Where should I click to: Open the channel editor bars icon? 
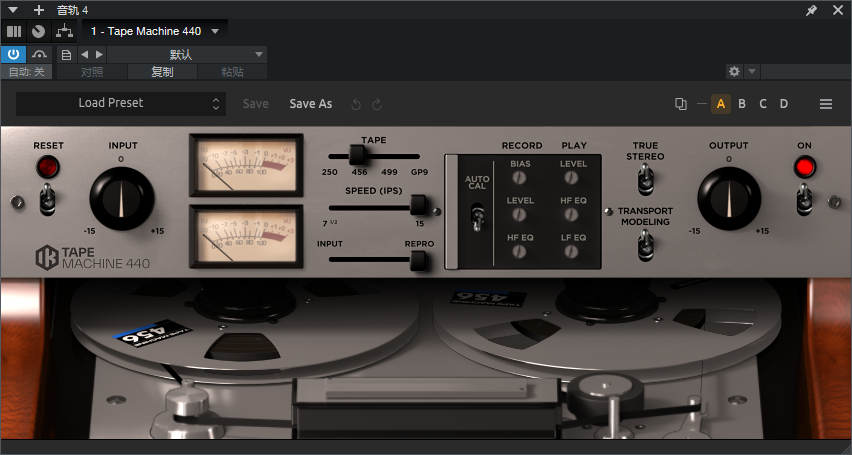14,32
